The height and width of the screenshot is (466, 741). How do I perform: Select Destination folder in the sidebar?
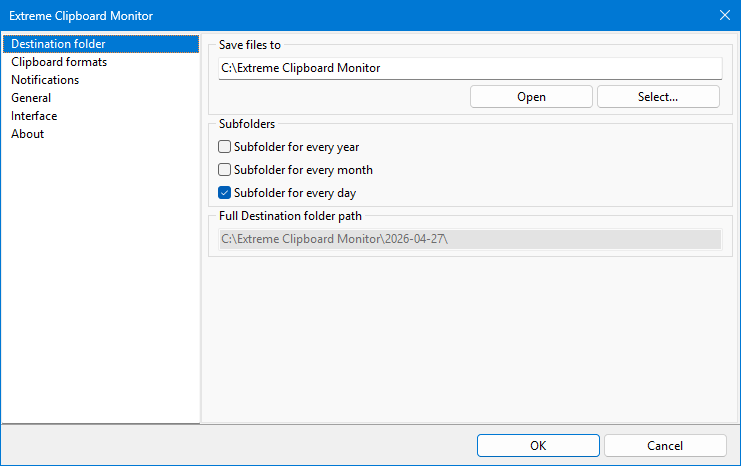pos(101,44)
